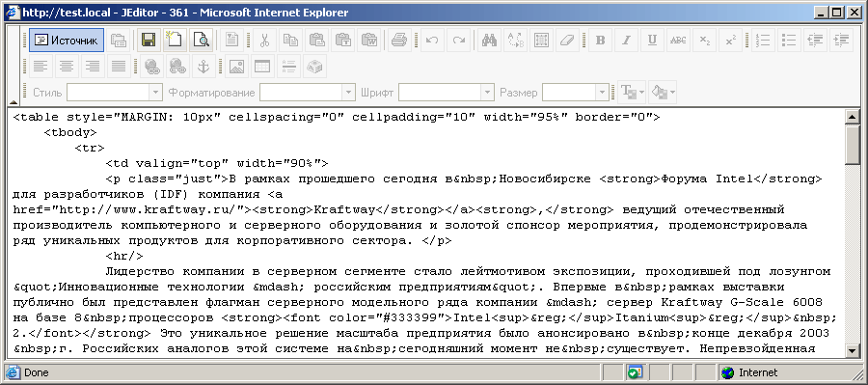Viewport: 868px width, 385px height.
Task: Toggle Underline formatting
Action: pyautogui.click(x=652, y=41)
